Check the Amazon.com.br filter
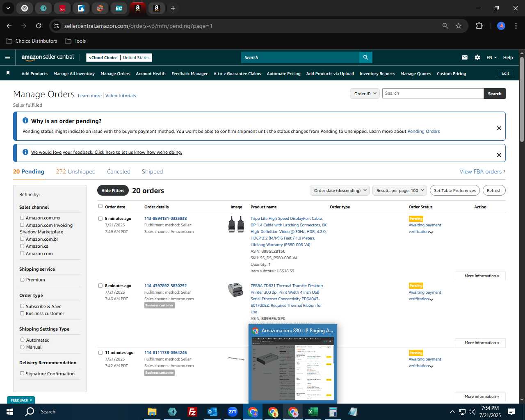The width and height of the screenshot is (525, 420). [22, 239]
